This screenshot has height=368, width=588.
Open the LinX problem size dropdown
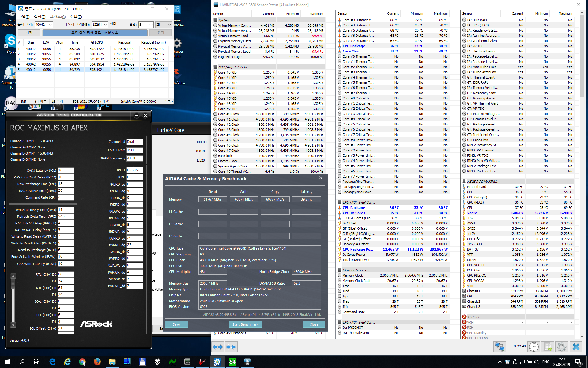[50, 25]
